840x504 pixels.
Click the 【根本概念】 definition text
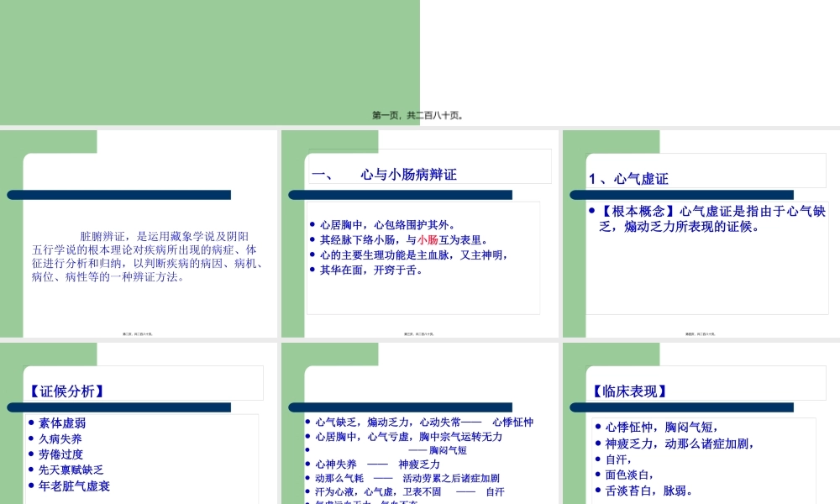[x=712, y=220]
